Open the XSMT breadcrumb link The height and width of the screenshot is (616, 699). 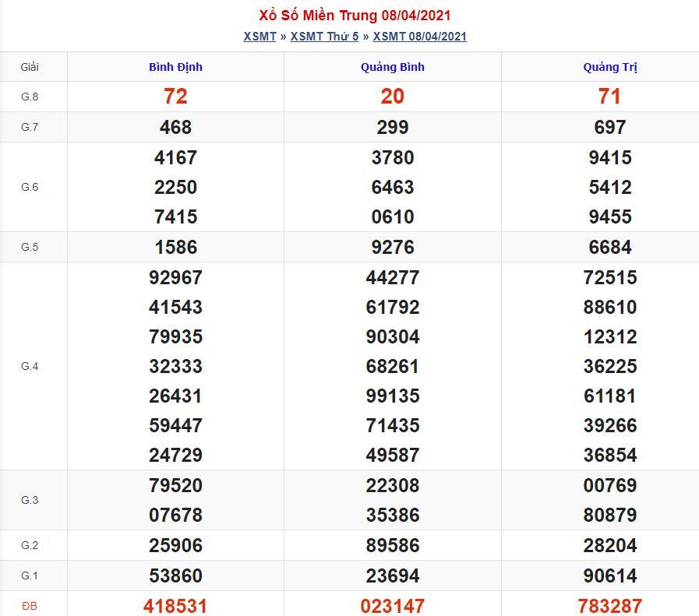click(260, 37)
